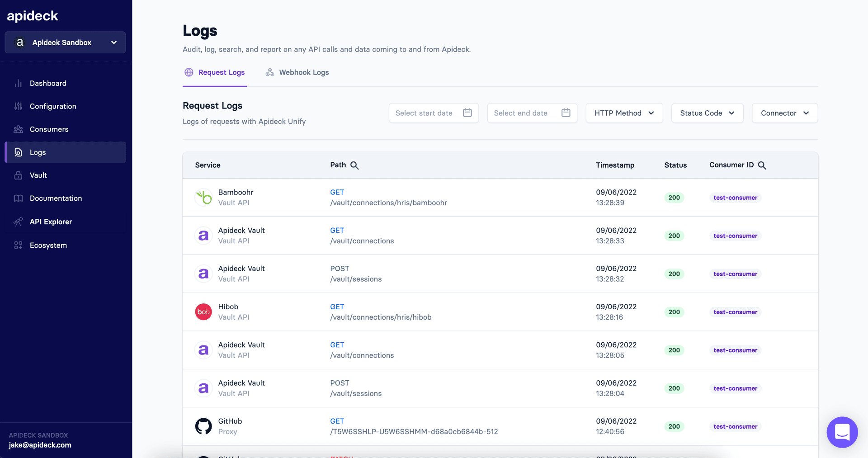Click the start date calendar icon

(467, 113)
